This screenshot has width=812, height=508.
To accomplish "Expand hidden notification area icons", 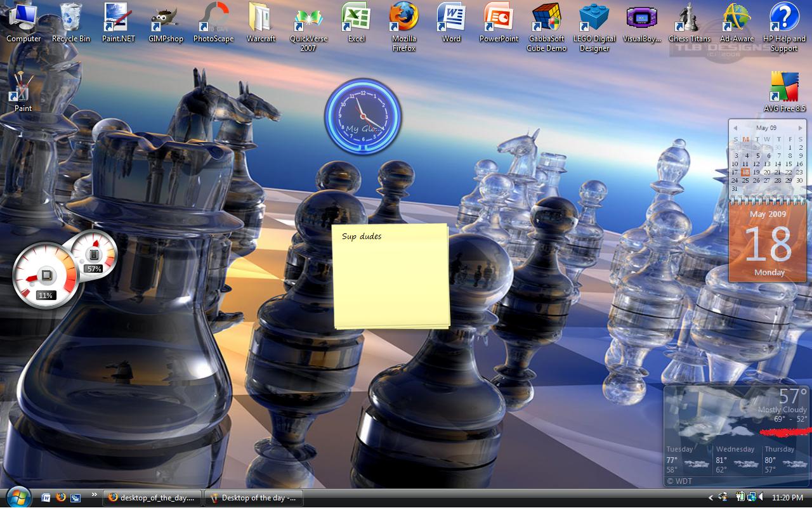I will 711,498.
